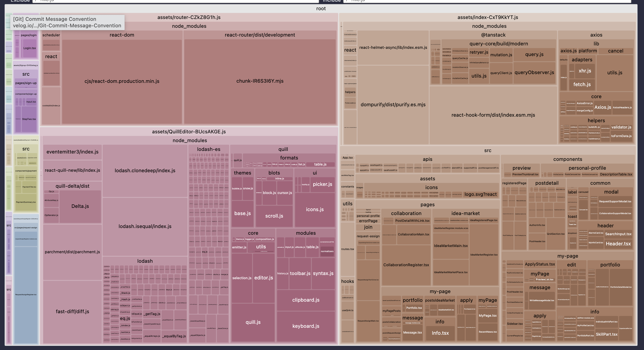Select the Login.tsx purple block
The width and height of the screenshot is (644, 350).
[x=29, y=48]
